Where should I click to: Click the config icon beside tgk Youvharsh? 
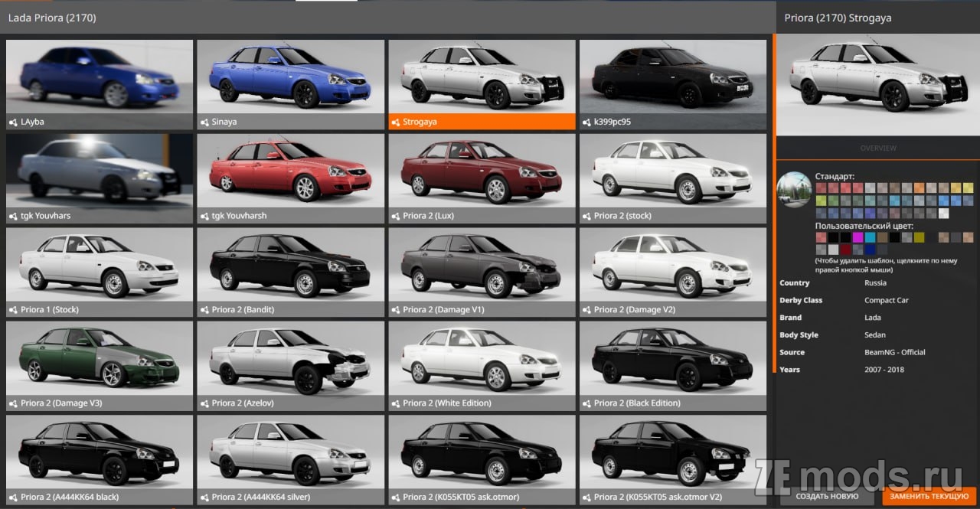coord(204,216)
